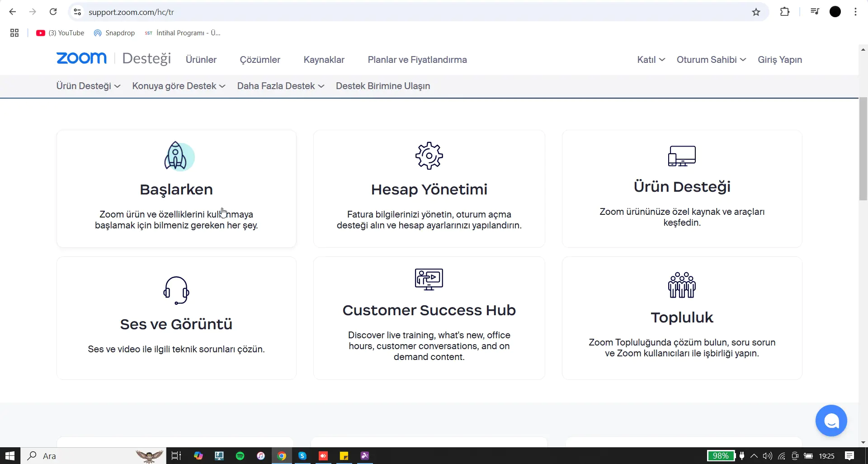
Task: Open the browser Extensions puzzle icon
Action: pos(785,12)
